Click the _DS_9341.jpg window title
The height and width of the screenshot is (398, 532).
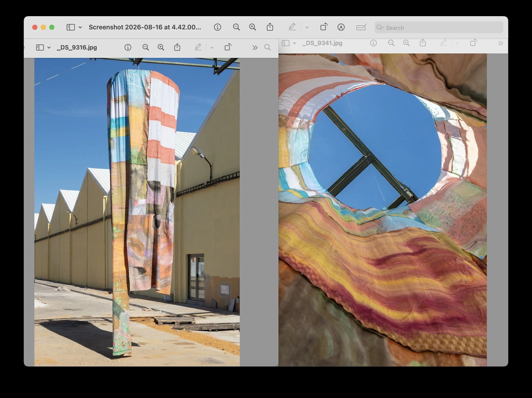[x=322, y=43]
